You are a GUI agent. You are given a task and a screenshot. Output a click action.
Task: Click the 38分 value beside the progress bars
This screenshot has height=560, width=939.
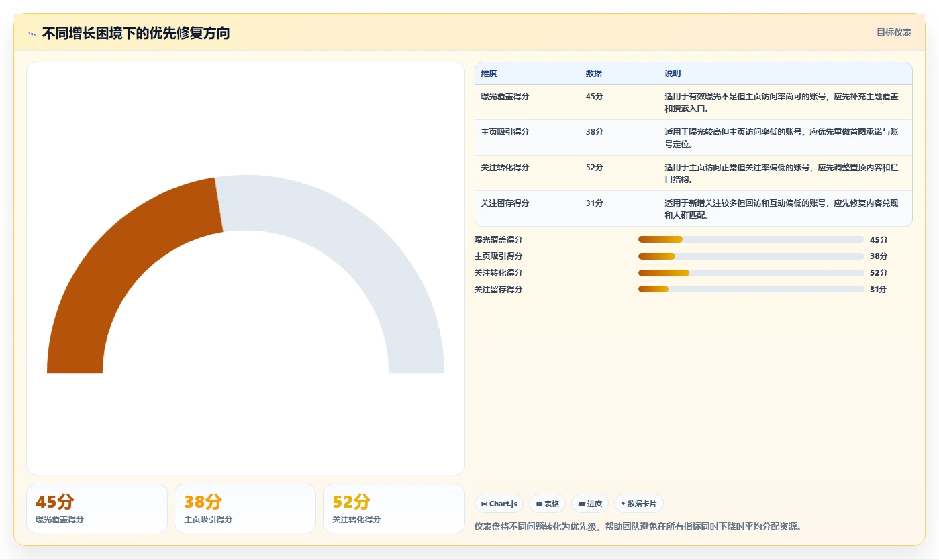(879, 256)
